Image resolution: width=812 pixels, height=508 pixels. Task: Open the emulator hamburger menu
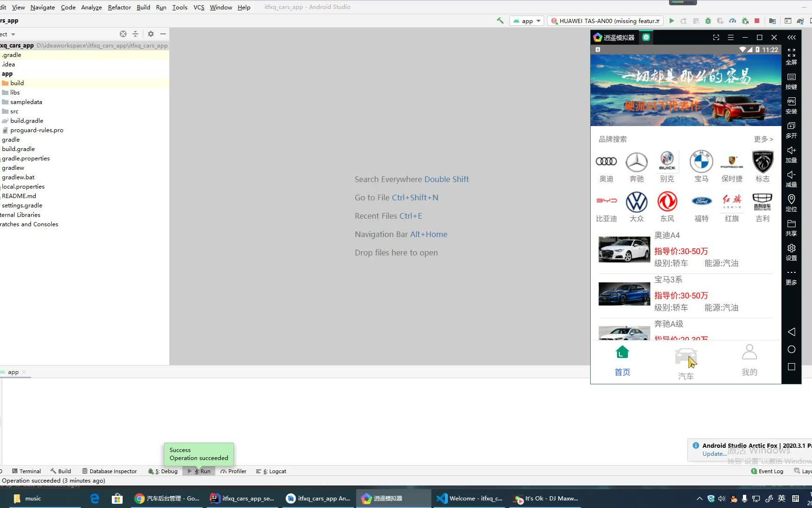[730, 37]
